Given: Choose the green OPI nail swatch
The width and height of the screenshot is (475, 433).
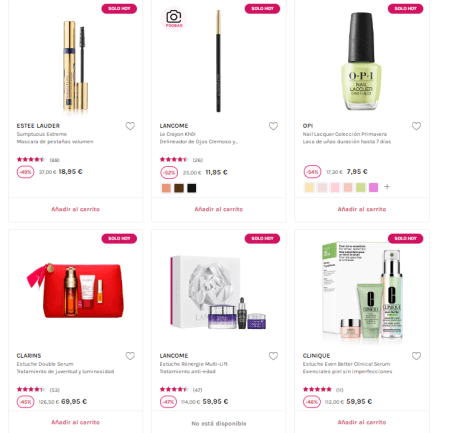Looking at the screenshot, I should click(x=361, y=187).
